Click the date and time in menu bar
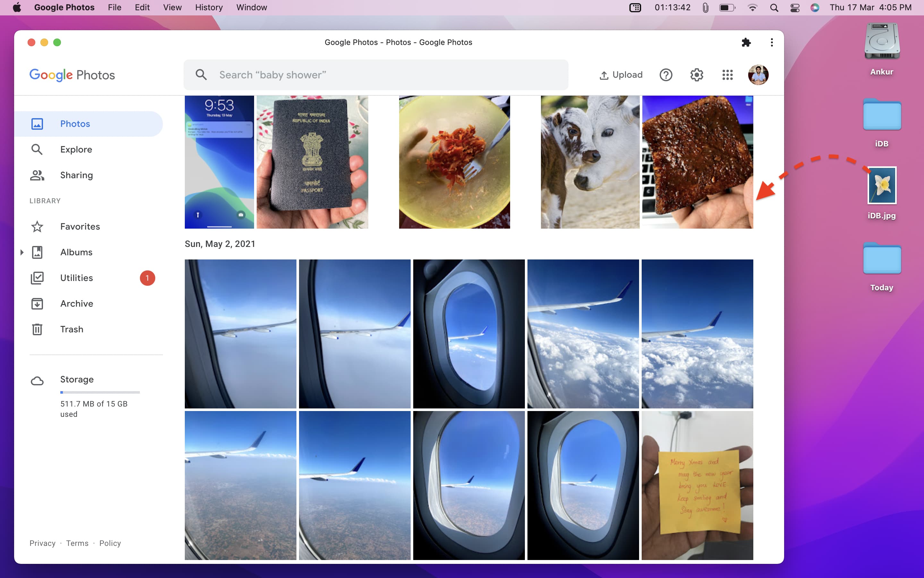The height and width of the screenshot is (578, 924). (x=870, y=7)
